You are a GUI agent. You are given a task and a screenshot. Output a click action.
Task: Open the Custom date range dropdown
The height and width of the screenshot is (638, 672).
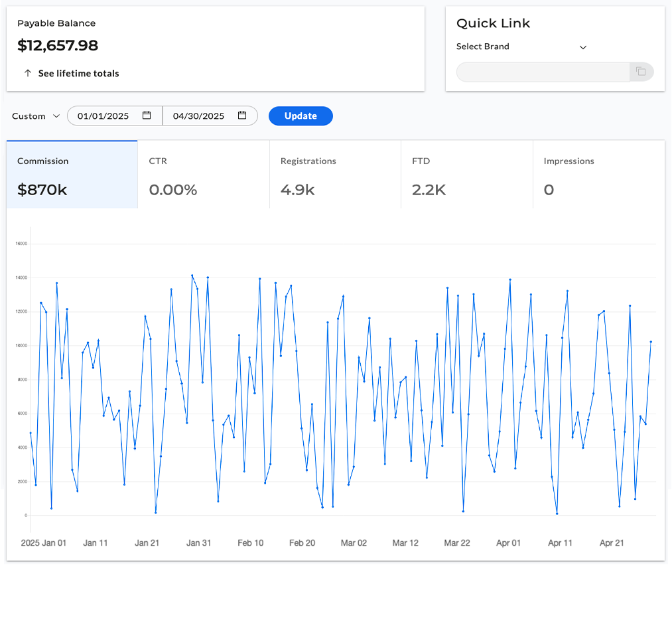pyautogui.click(x=36, y=116)
